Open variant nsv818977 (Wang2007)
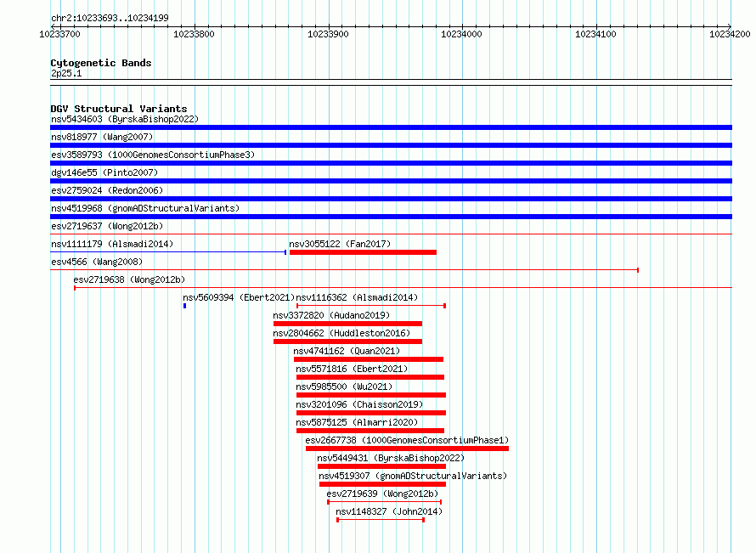This screenshot has height=553, width=756. click(102, 137)
